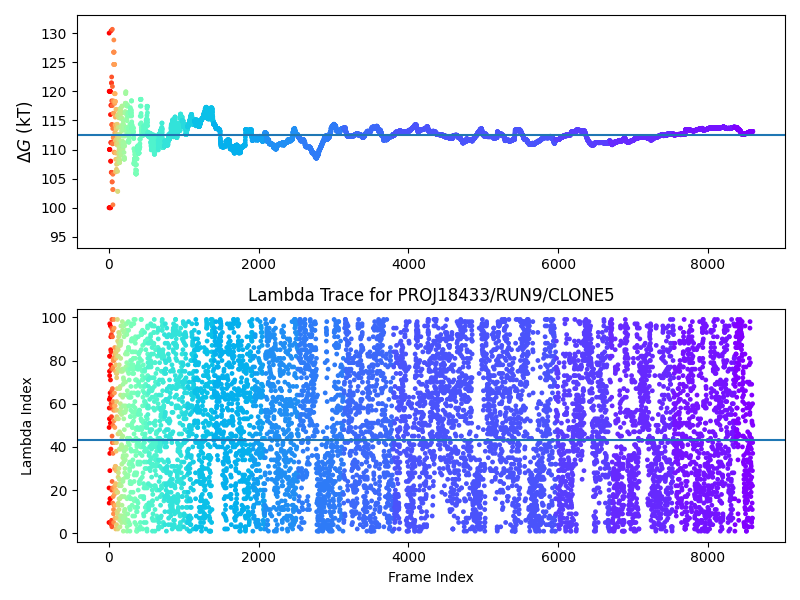Click the 4000 tick label under top plot
The width and height of the screenshot is (800, 600).
[408, 264]
